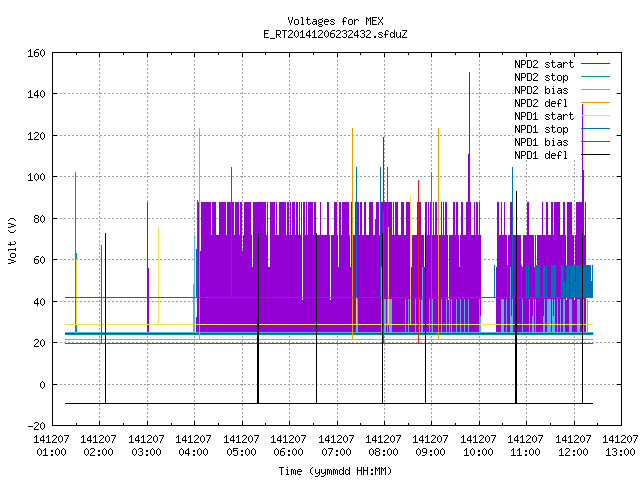This screenshot has height=480, width=640.
Task: Click the Time (yymmdd HH:MM) x-axis label
Action: point(335,471)
